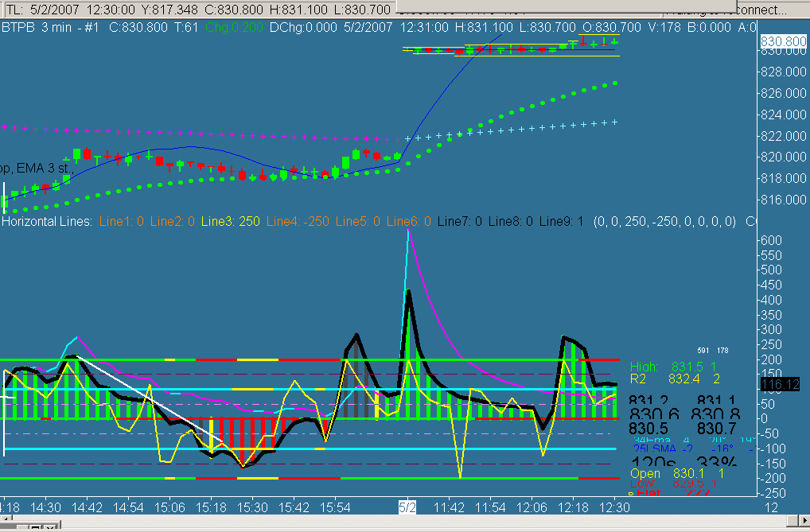This screenshot has height=532, width=810.
Task: Click the green 'High: 831.5 1' readout
Action: pos(673,367)
